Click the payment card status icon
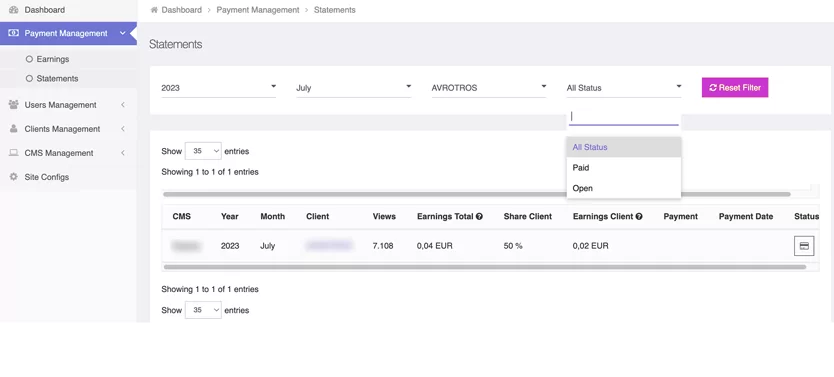This screenshot has height=377, width=834. [804, 246]
